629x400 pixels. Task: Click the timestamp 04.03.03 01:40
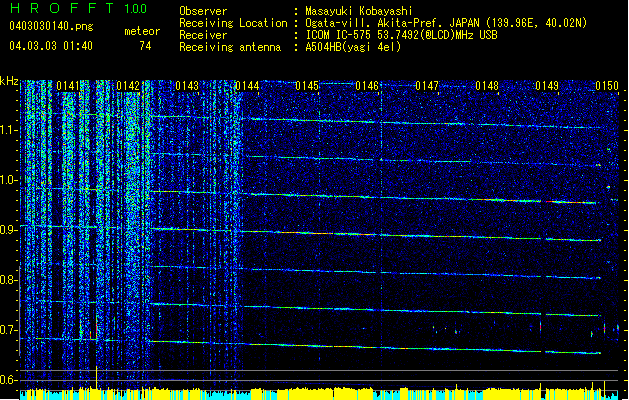tap(51, 46)
